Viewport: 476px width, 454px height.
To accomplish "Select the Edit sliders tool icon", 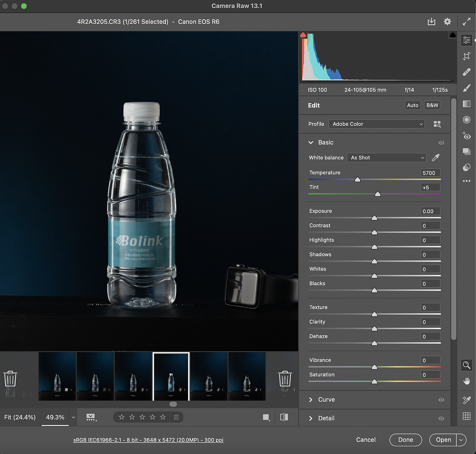I will coord(467,40).
